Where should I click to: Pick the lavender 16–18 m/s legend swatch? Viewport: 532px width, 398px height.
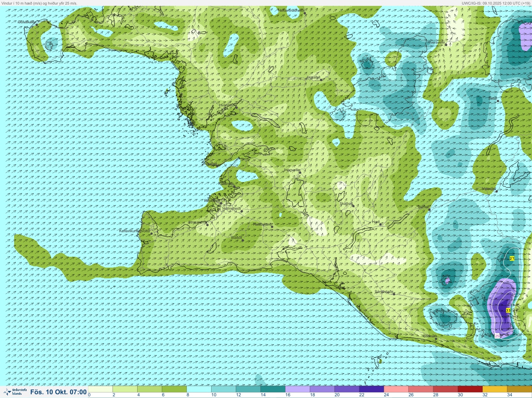point(298,389)
